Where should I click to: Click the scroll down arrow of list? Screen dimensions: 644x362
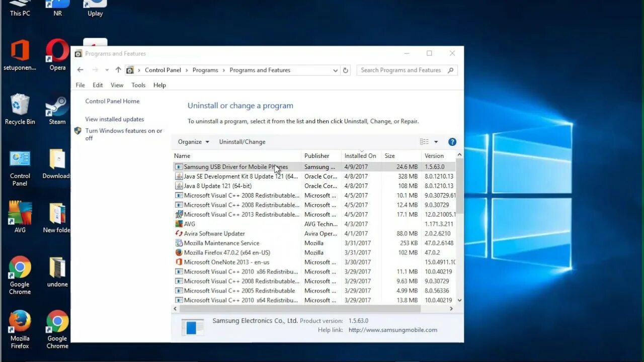pyautogui.click(x=459, y=300)
